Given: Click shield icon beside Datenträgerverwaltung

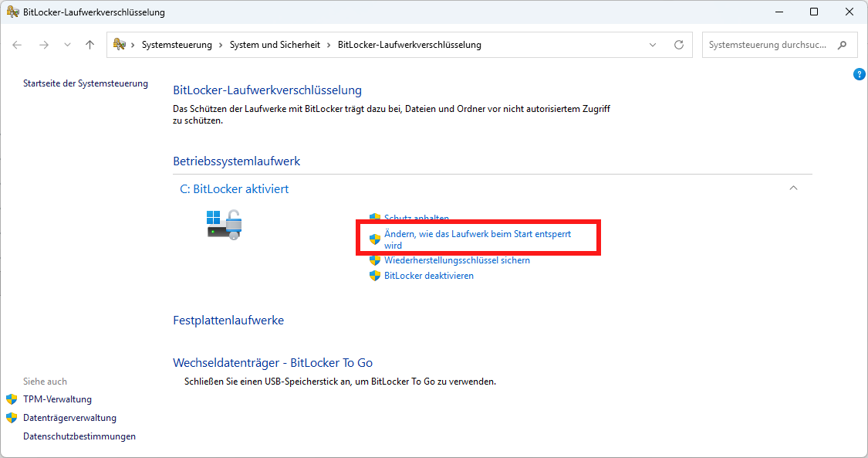Looking at the screenshot, I should (12, 418).
